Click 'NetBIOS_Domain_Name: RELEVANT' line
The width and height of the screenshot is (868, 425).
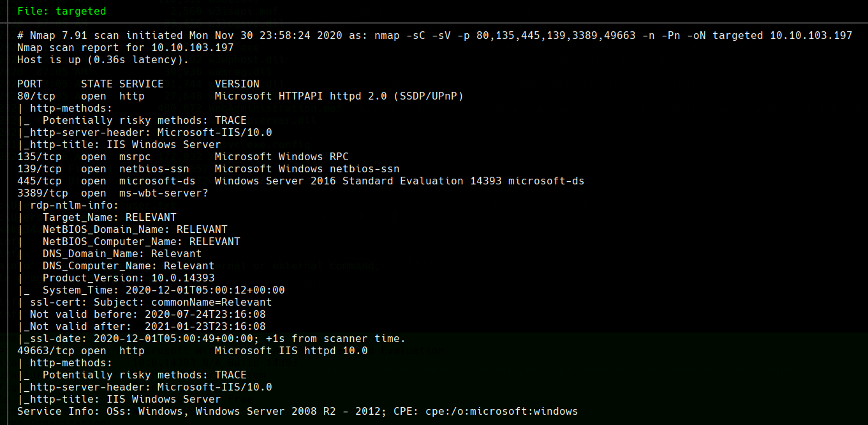click(135, 230)
